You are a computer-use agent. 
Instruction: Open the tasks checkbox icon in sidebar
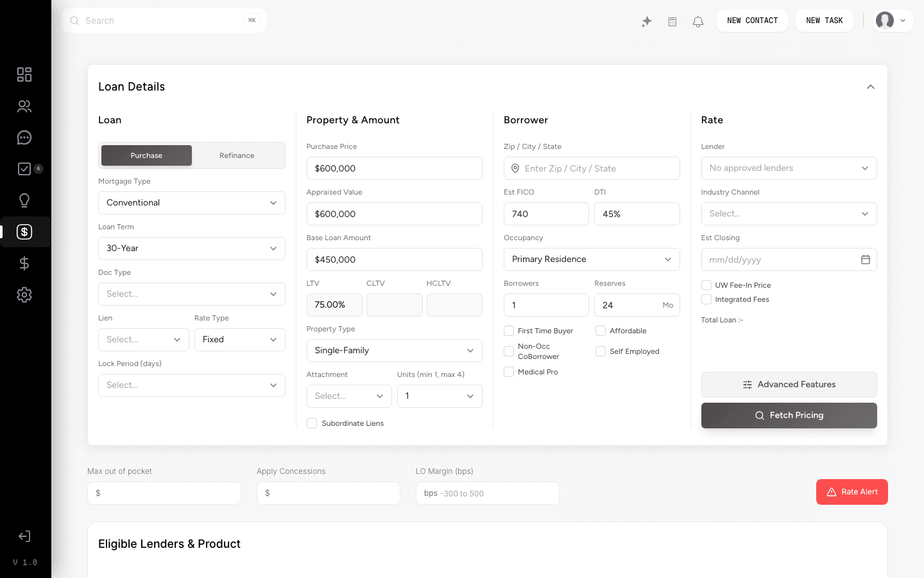(24, 169)
